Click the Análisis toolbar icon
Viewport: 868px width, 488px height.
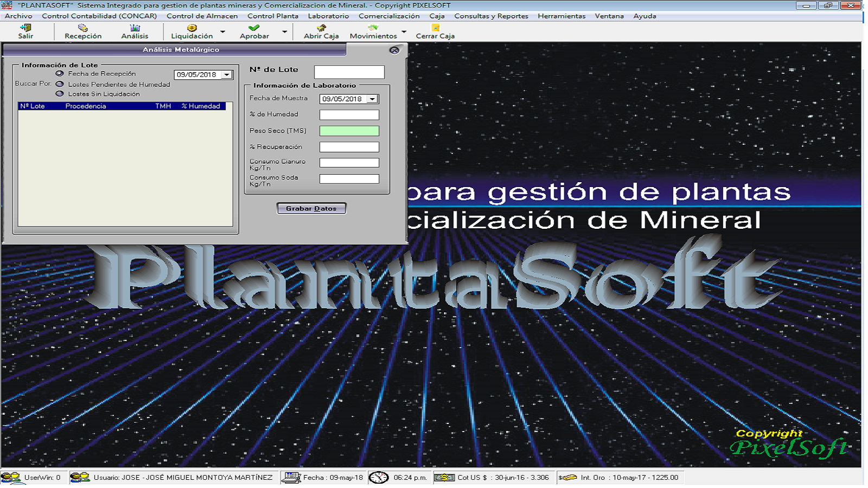click(135, 28)
